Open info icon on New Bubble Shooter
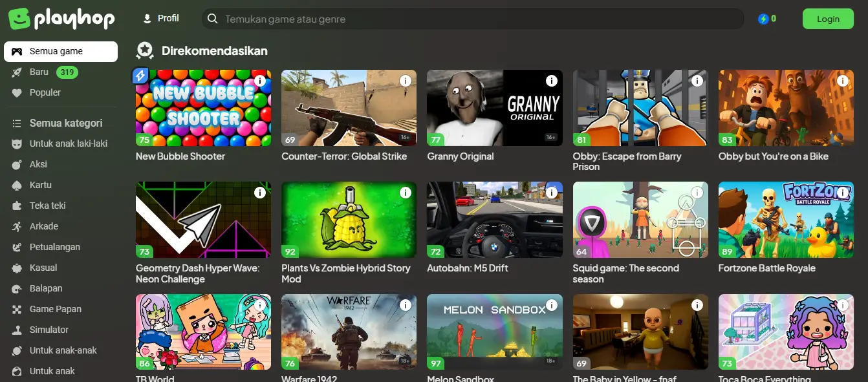Image resolution: width=868 pixels, height=382 pixels. tap(260, 81)
